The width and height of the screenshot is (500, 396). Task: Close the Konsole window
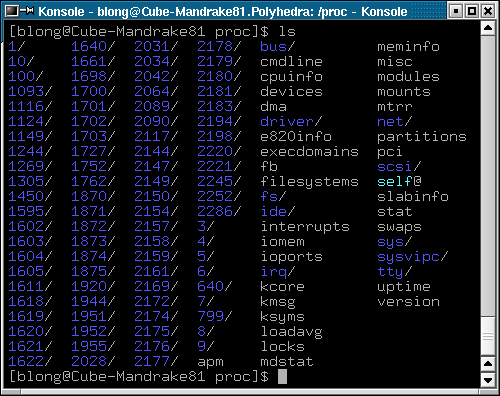pyautogui.click(x=488, y=11)
